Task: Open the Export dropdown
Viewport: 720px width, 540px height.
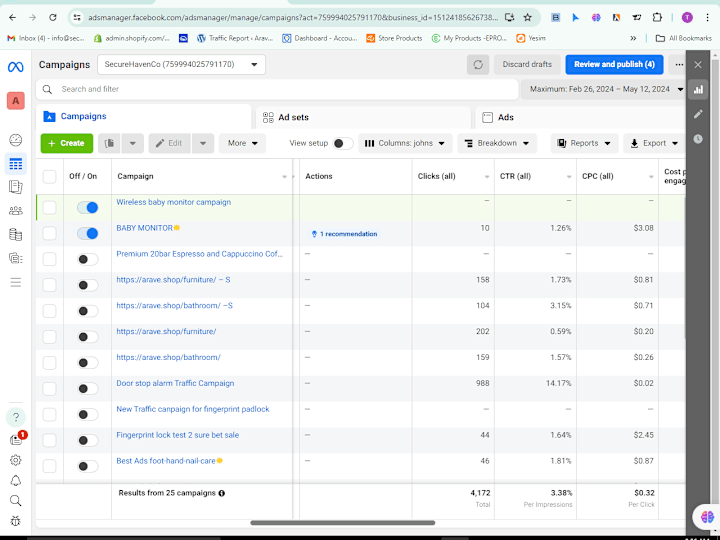Action: (654, 143)
